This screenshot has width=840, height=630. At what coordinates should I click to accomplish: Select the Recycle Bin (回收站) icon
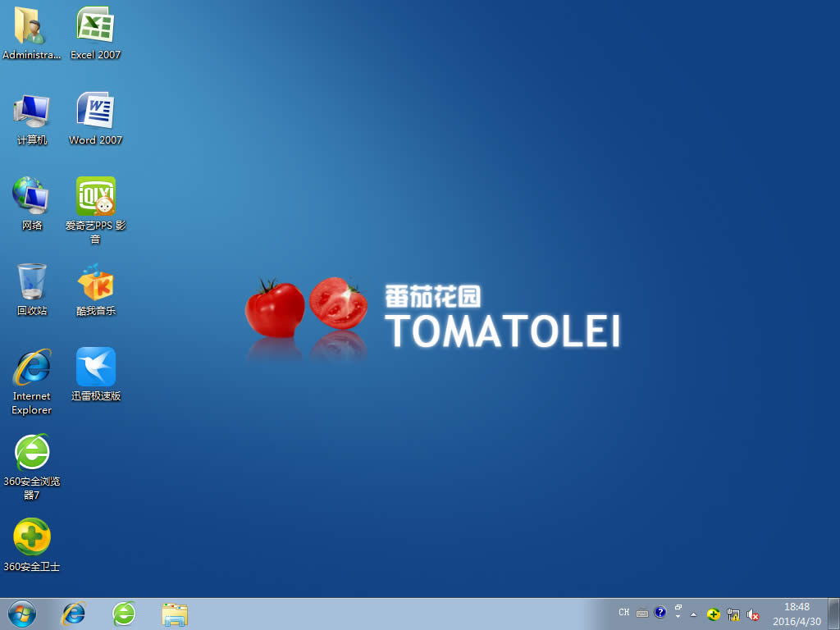(32, 282)
